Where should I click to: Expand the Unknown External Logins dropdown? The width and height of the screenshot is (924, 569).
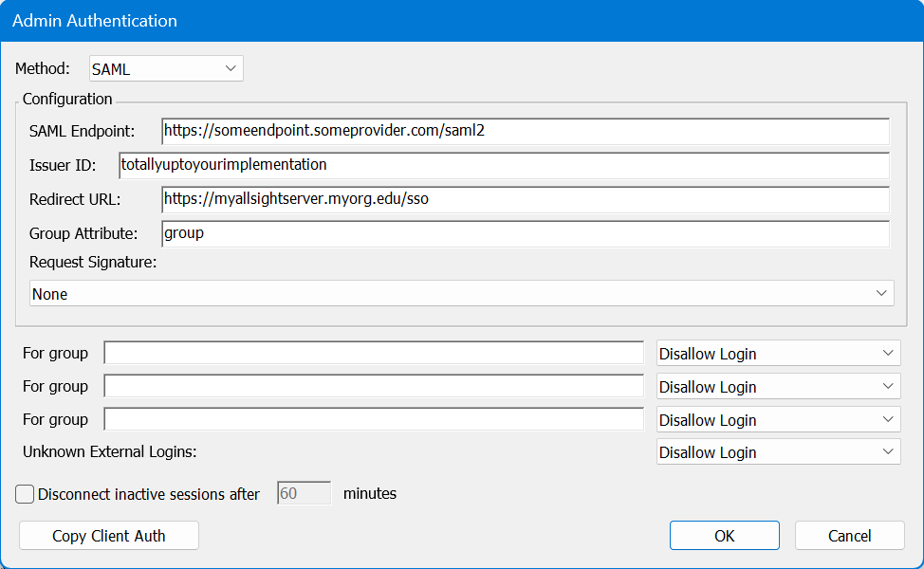coord(778,452)
